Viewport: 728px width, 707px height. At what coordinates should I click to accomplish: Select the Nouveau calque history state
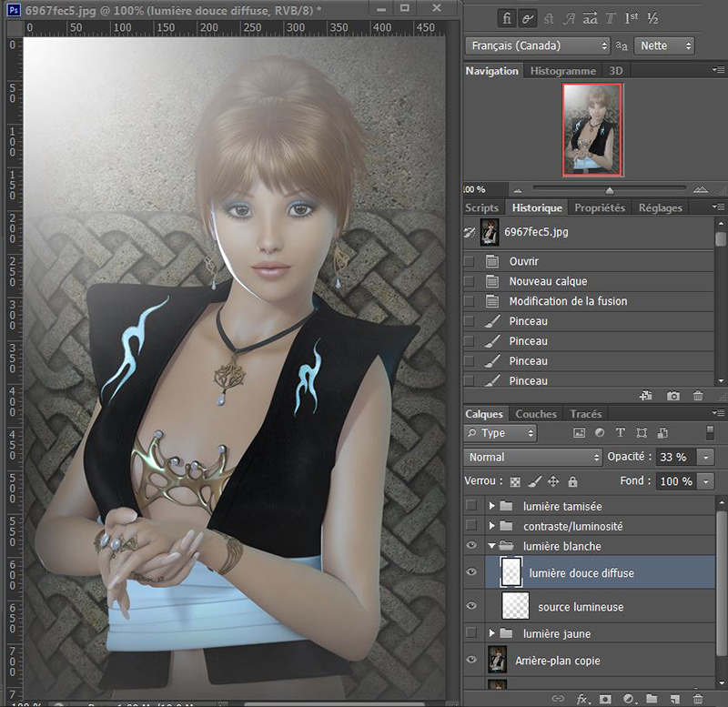point(548,281)
